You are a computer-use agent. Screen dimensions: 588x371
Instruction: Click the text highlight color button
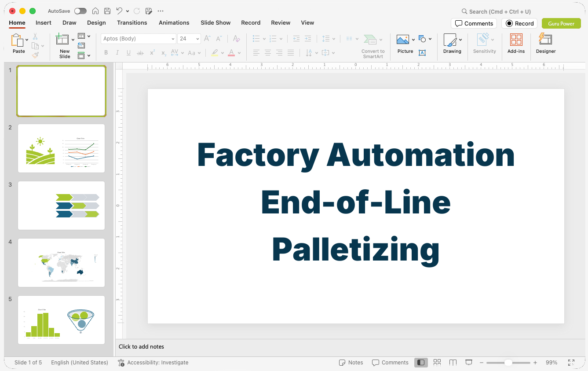pyautogui.click(x=214, y=53)
